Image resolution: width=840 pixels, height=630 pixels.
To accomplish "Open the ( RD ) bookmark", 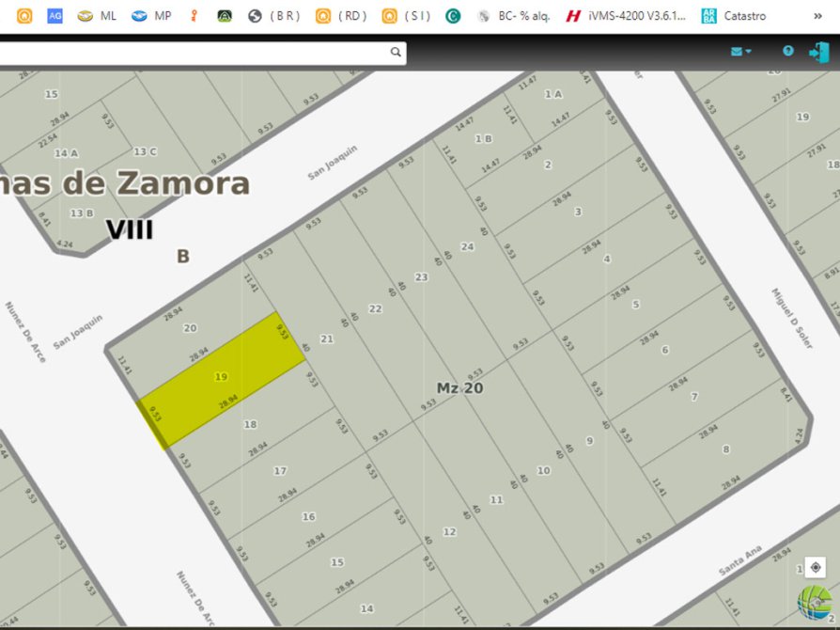I will (341, 16).
